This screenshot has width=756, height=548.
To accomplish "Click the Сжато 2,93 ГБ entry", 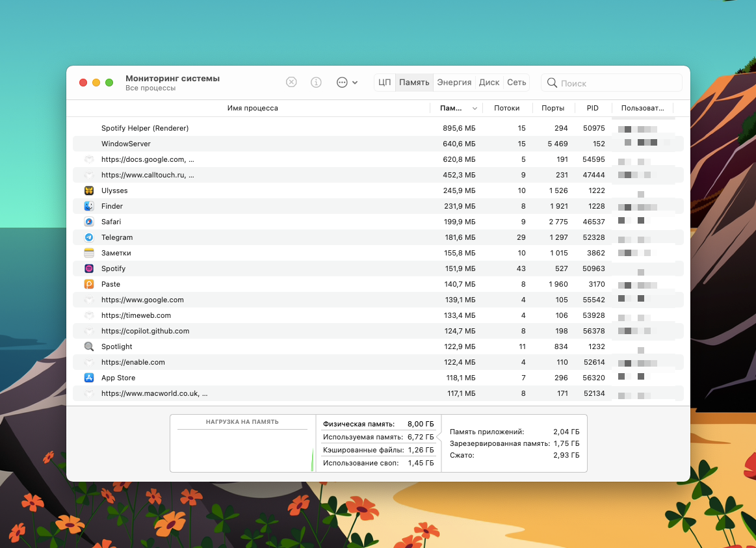I will 514,455.
